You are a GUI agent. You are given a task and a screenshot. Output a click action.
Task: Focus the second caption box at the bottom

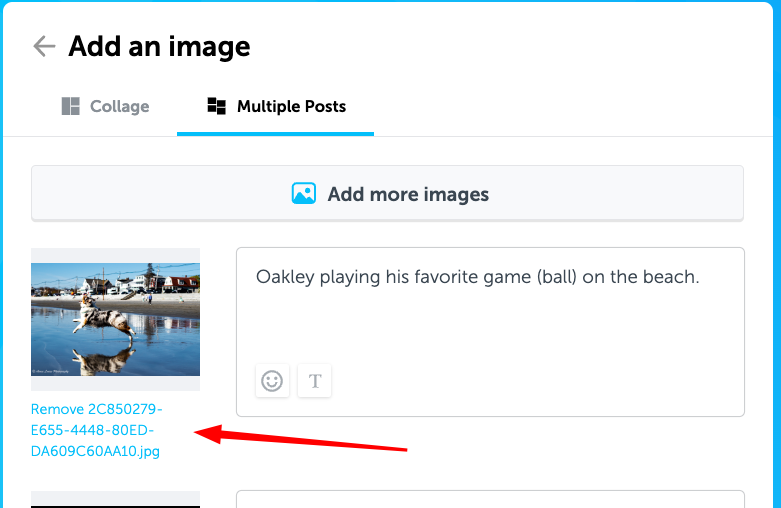click(x=491, y=499)
